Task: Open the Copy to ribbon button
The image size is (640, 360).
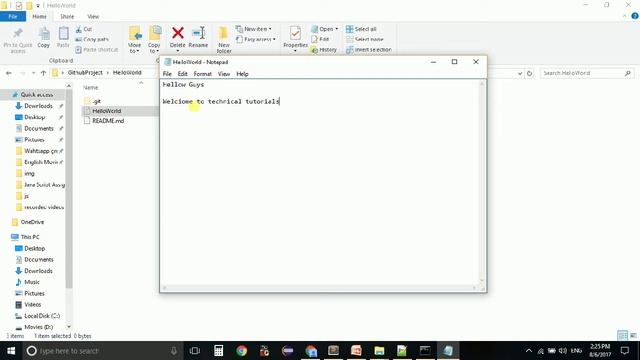Action: tap(154, 40)
